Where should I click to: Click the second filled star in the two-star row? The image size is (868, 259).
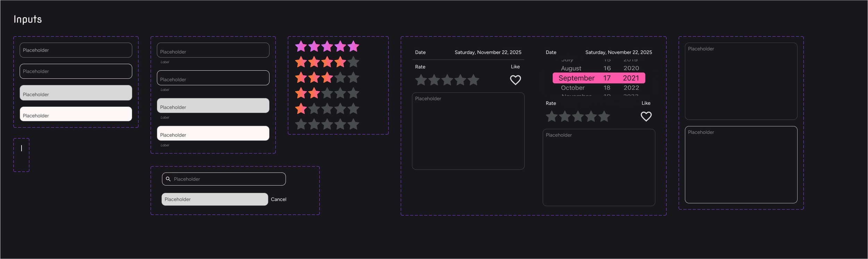(x=314, y=93)
